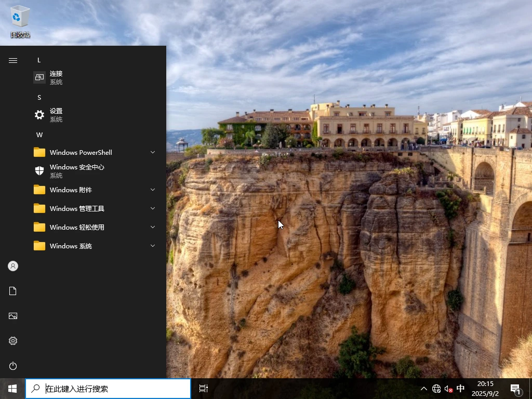Click the network globe icon in system tray

coord(436,388)
